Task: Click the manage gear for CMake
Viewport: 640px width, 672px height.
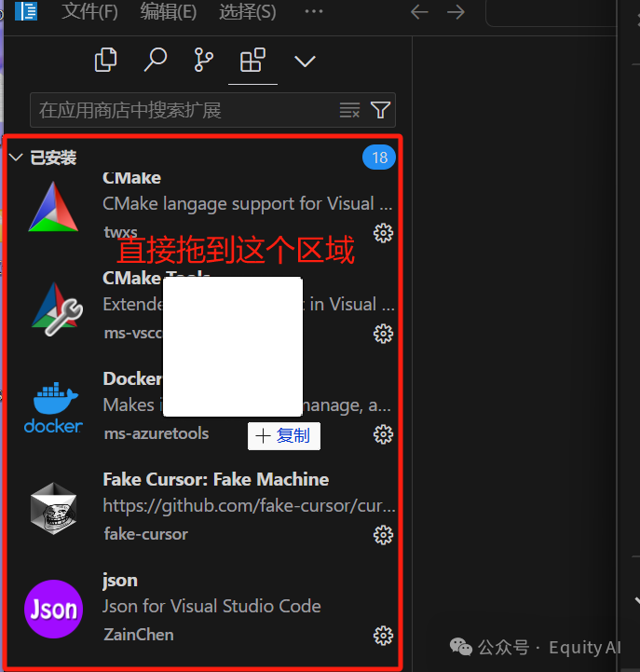Action: point(383,233)
